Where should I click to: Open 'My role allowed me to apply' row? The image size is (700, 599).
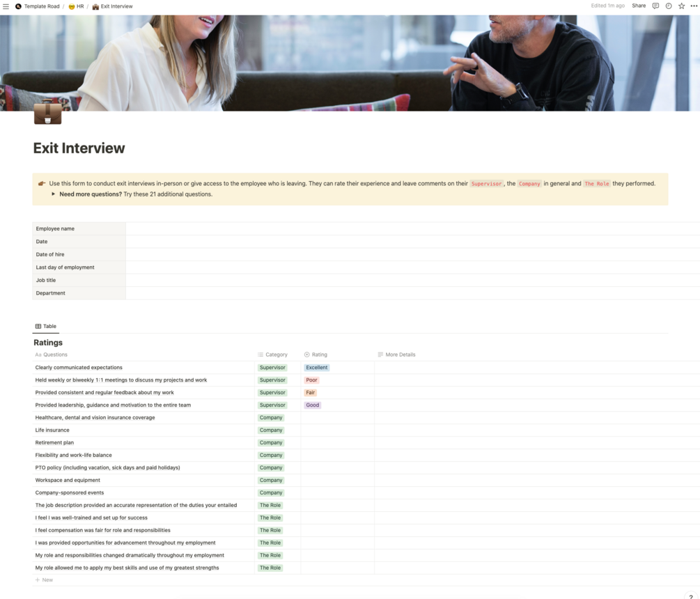click(127, 568)
